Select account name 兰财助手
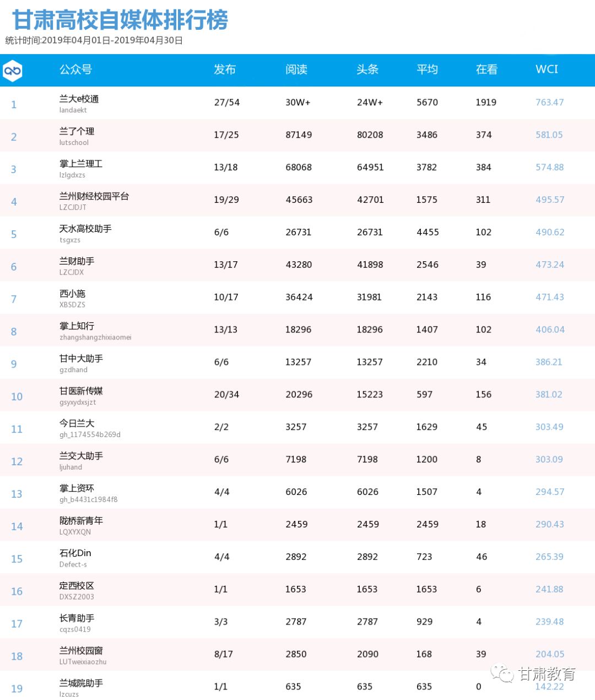The width and height of the screenshot is (595, 700). (77, 262)
